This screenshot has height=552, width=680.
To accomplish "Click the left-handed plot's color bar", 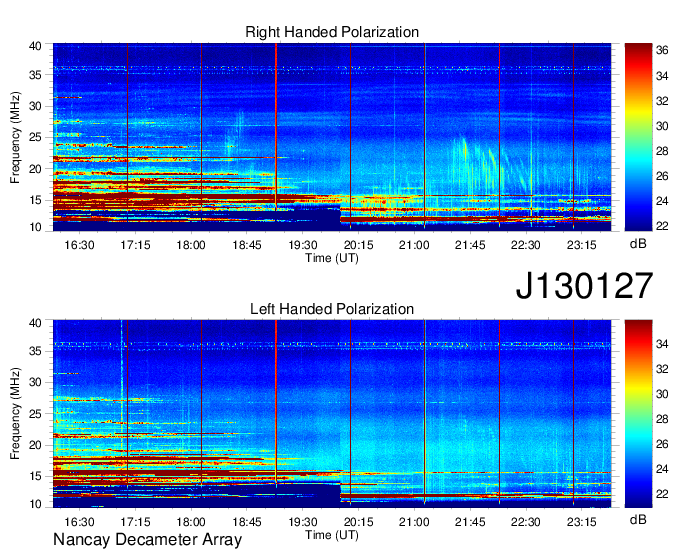I will pos(638,414).
